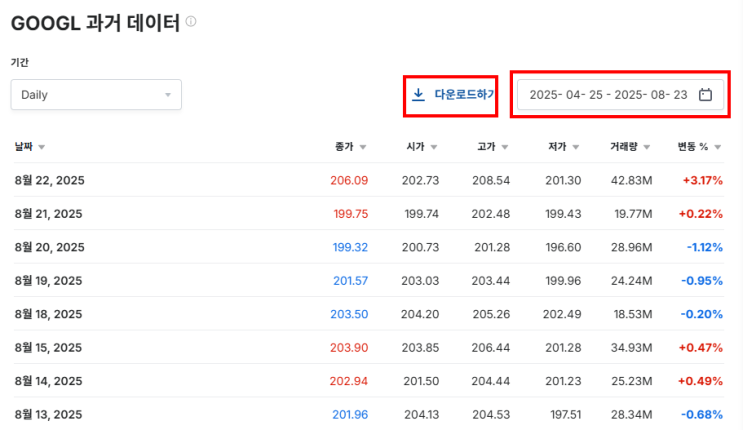Click low price 196.60
Viewport: 743px width, 430px height.
[563, 247]
